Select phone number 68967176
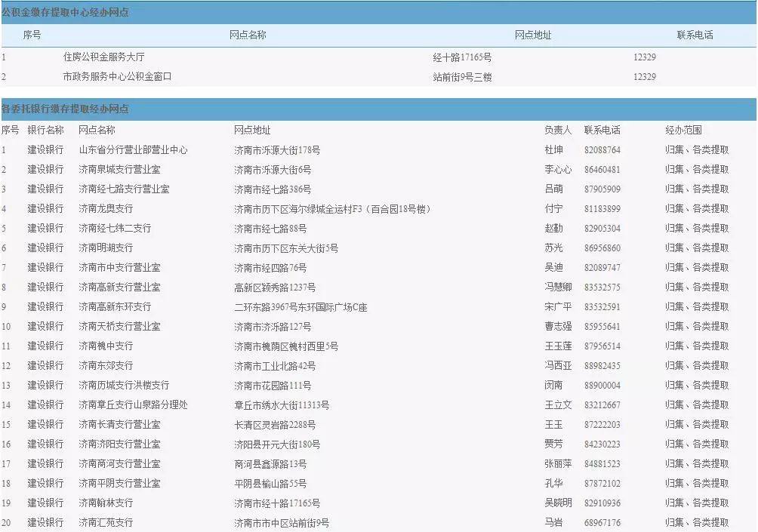This screenshot has width=758, height=532. (x=602, y=522)
